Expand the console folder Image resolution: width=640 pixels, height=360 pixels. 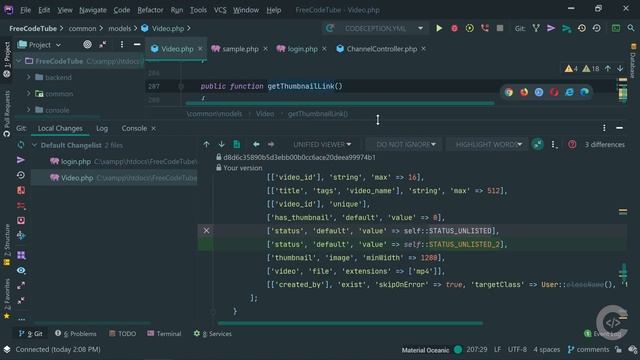point(29,110)
